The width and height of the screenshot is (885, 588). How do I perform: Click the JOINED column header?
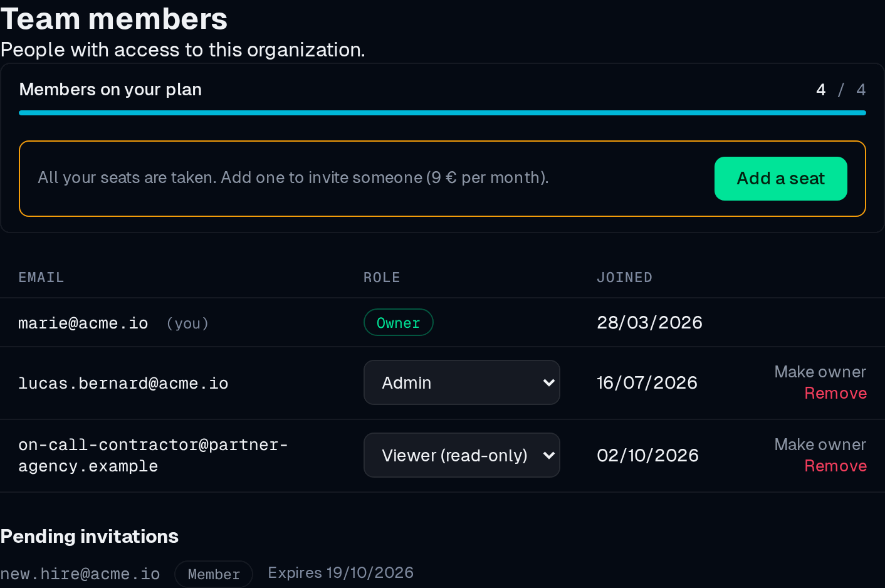click(624, 277)
